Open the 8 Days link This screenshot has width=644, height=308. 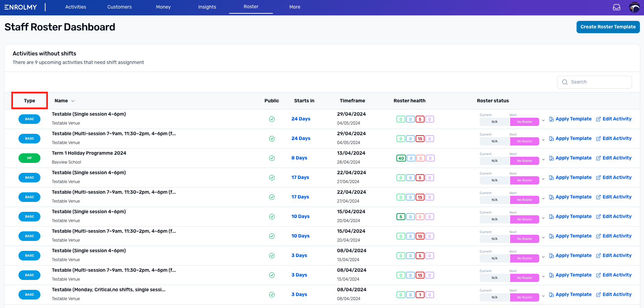(x=299, y=158)
